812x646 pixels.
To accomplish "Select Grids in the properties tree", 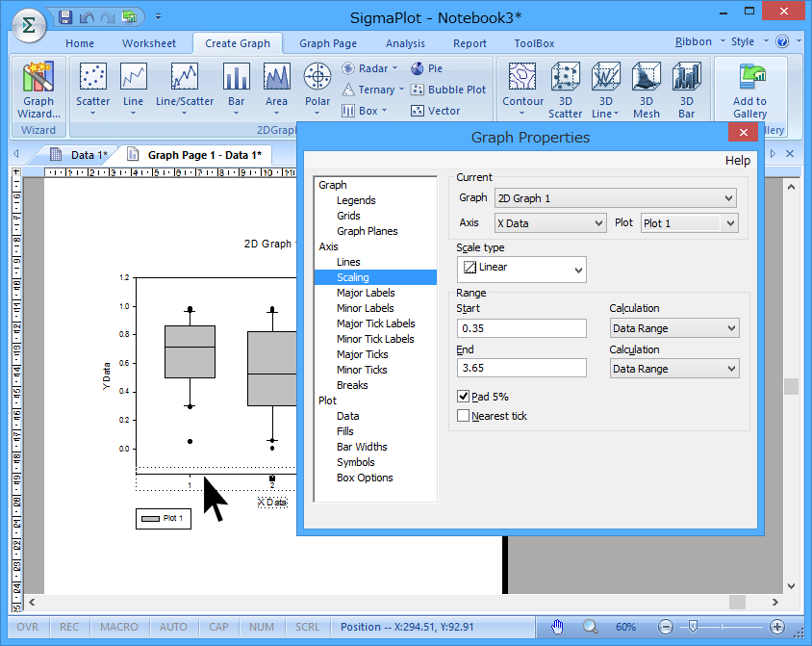I will 348,216.
